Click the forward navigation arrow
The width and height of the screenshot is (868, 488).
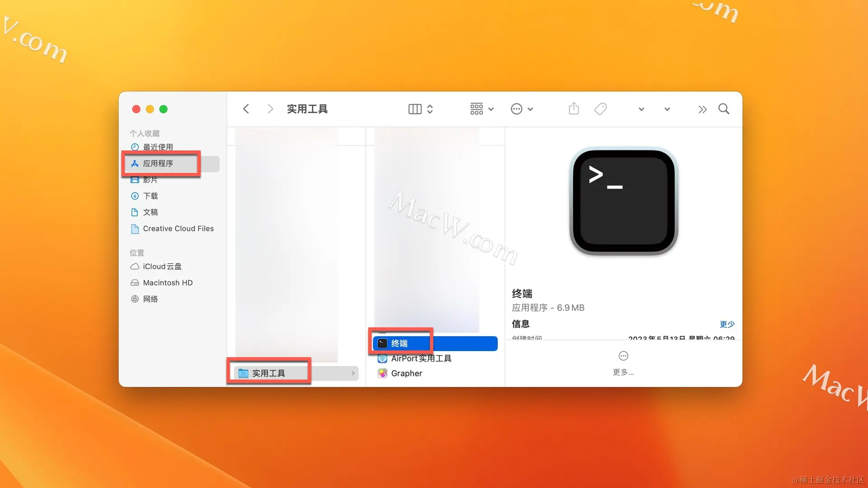[270, 109]
